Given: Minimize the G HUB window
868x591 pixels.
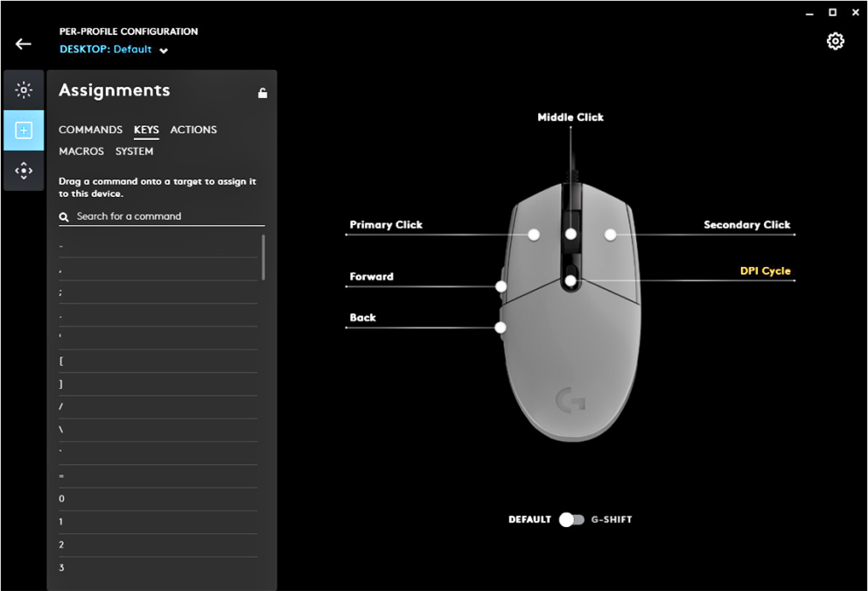Looking at the screenshot, I should (809, 13).
